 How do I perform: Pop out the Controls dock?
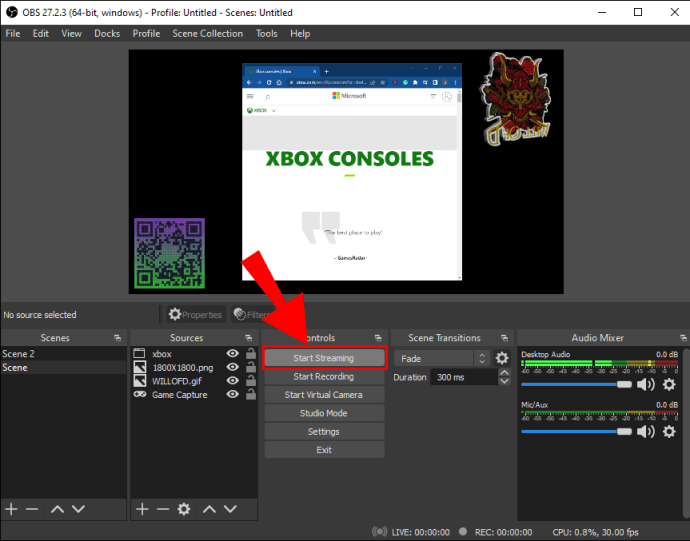coord(378,338)
